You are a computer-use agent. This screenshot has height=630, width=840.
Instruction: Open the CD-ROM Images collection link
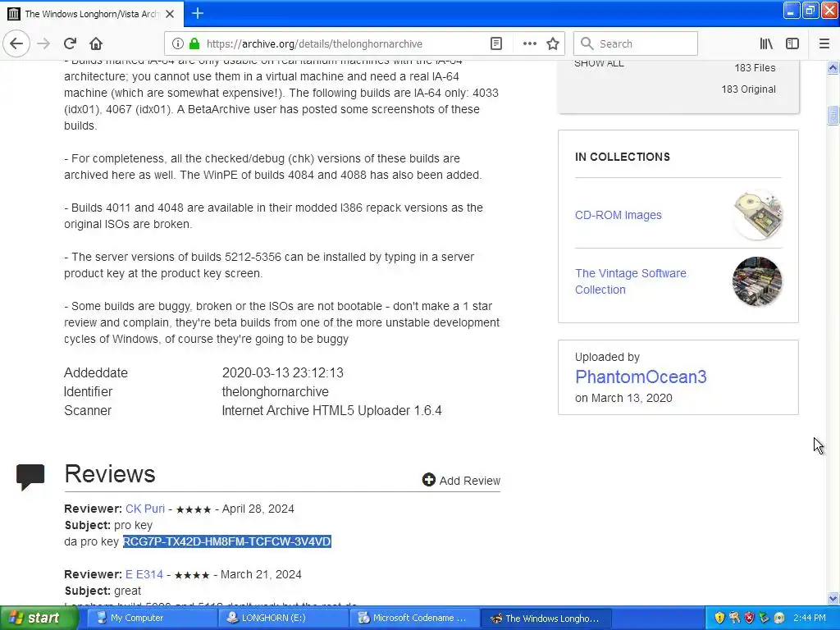click(619, 215)
